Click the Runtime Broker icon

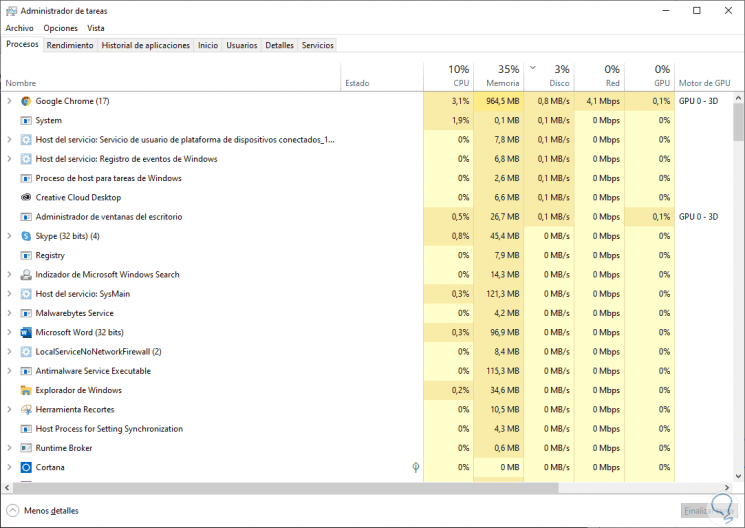pyautogui.click(x=26, y=448)
